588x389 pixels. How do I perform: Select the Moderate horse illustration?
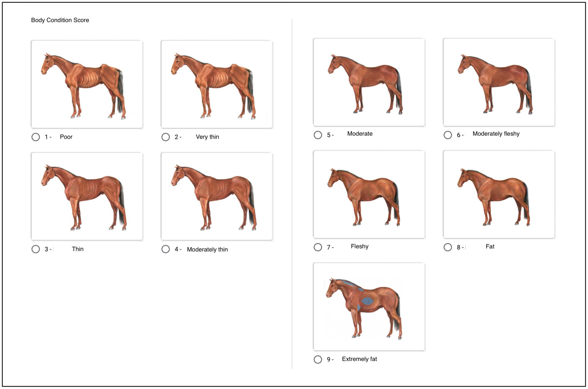[x=369, y=82]
